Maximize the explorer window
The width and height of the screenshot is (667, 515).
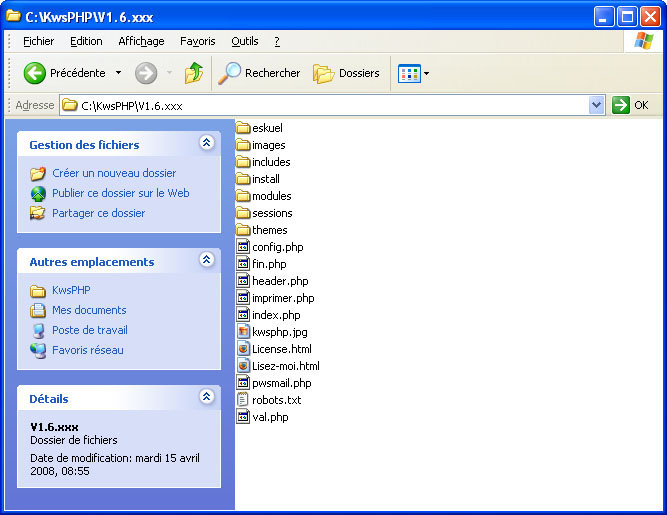click(627, 17)
